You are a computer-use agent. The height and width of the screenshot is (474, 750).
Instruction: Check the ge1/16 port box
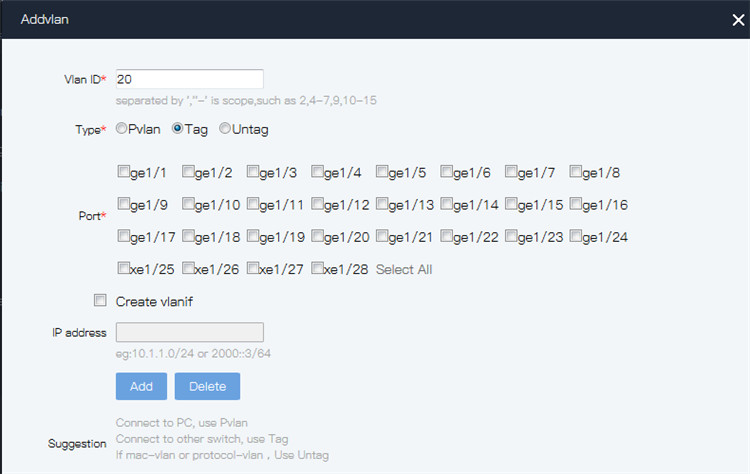click(575, 204)
